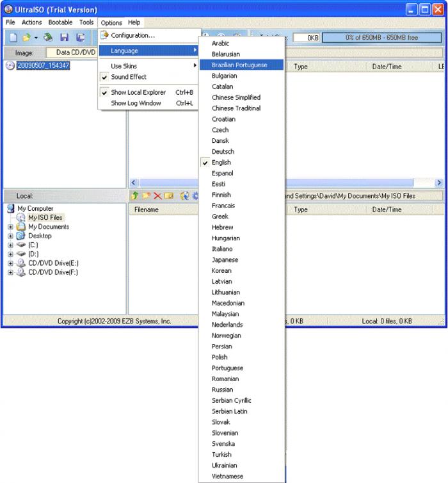The width and height of the screenshot is (448, 483).
Task: Expand the (C:) drive tree node
Action: click(10, 245)
